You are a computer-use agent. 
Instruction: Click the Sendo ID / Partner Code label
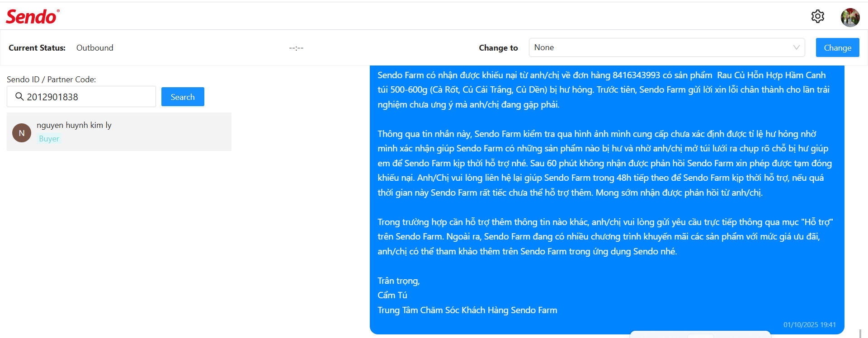(x=52, y=80)
